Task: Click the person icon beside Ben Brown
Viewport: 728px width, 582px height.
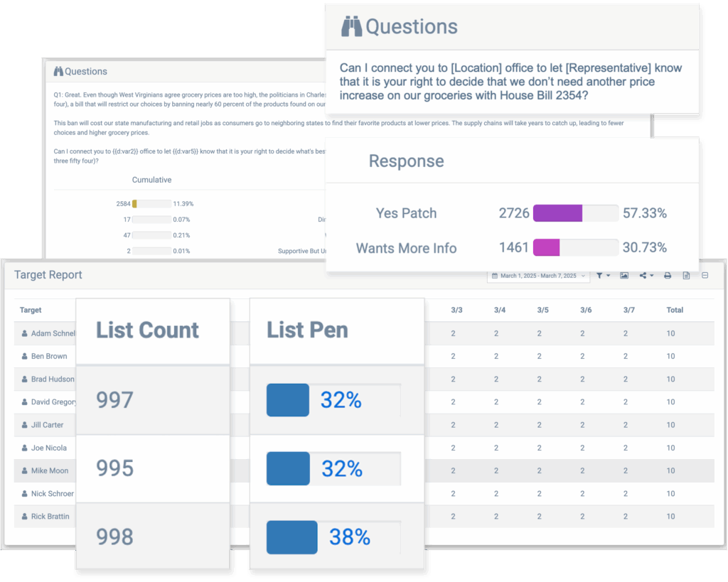Action: coord(24,356)
